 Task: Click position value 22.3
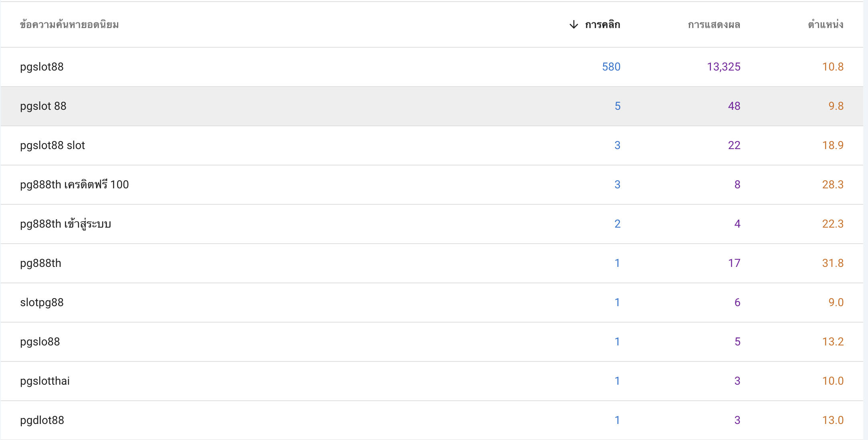click(x=833, y=224)
